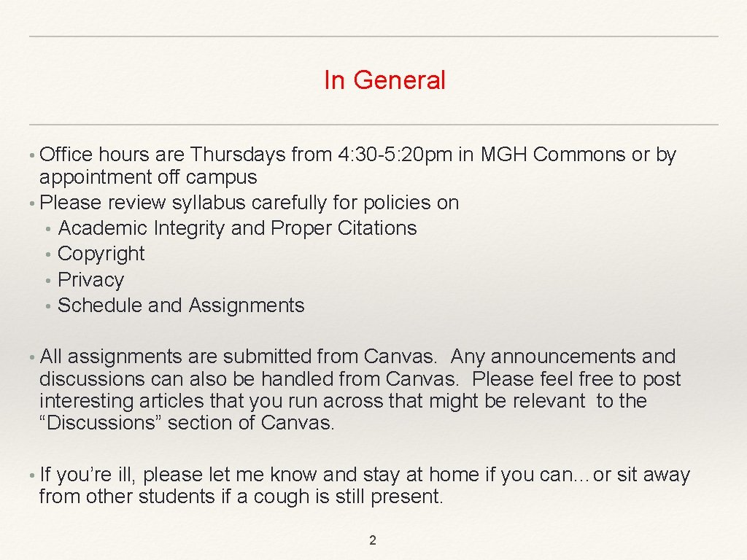Click the word "Thursdays" in office hours line
The width and height of the screenshot is (747, 560).
coord(238,155)
